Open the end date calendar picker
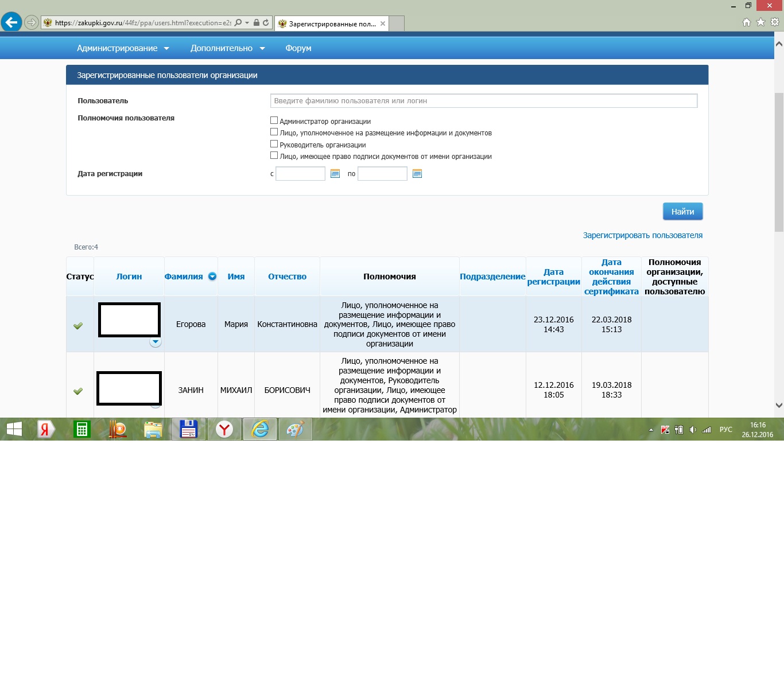This screenshot has width=784, height=693. [x=417, y=174]
